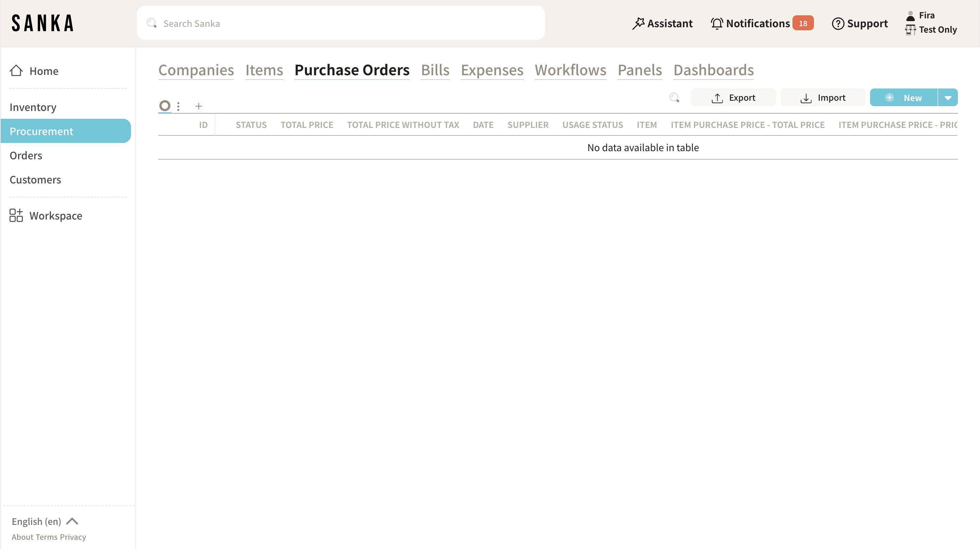Click the Assistant magic wand icon

click(638, 23)
